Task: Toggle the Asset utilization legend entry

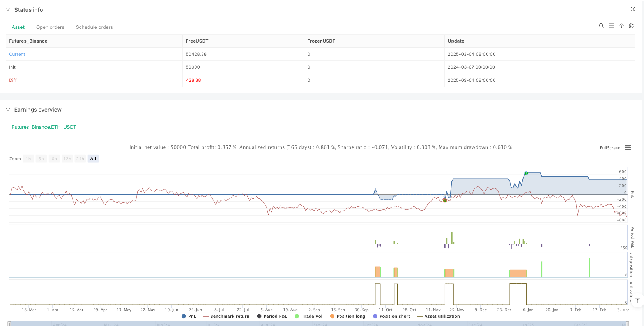Action: click(x=439, y=316)
